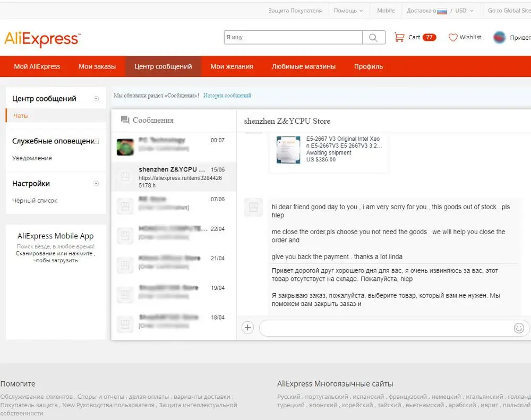Screen dimensions: 531x420
Task: Open the Помощь dropdown menu
Action: pos(348,11)
